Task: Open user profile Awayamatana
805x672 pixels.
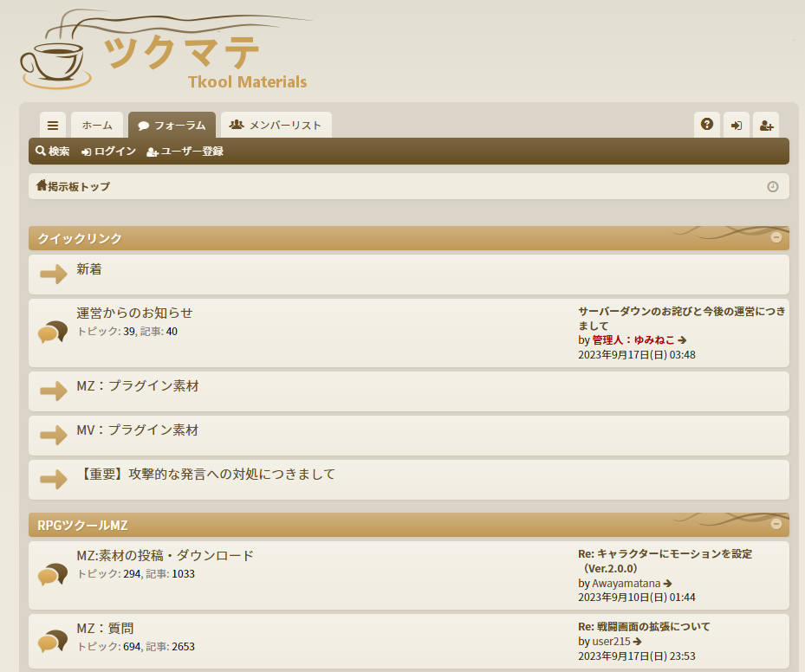Action: coord(626,584)
